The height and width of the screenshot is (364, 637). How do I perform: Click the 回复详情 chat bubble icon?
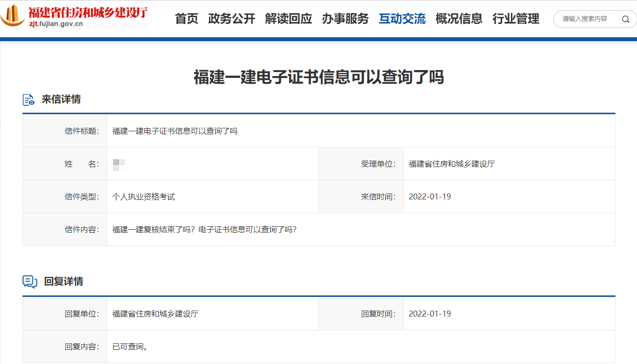point(29,281)
